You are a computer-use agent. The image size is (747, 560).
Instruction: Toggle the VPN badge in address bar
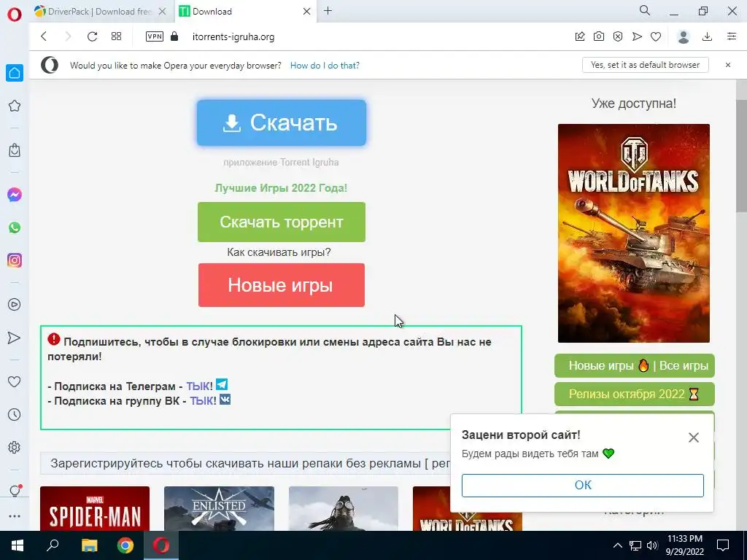click(x=155, y=36)
